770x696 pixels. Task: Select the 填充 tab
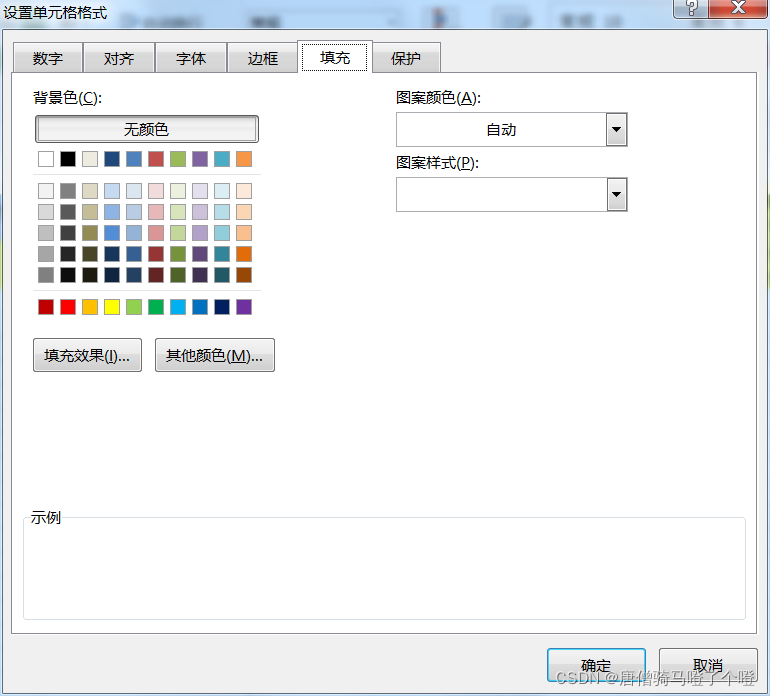click(335, 57)
